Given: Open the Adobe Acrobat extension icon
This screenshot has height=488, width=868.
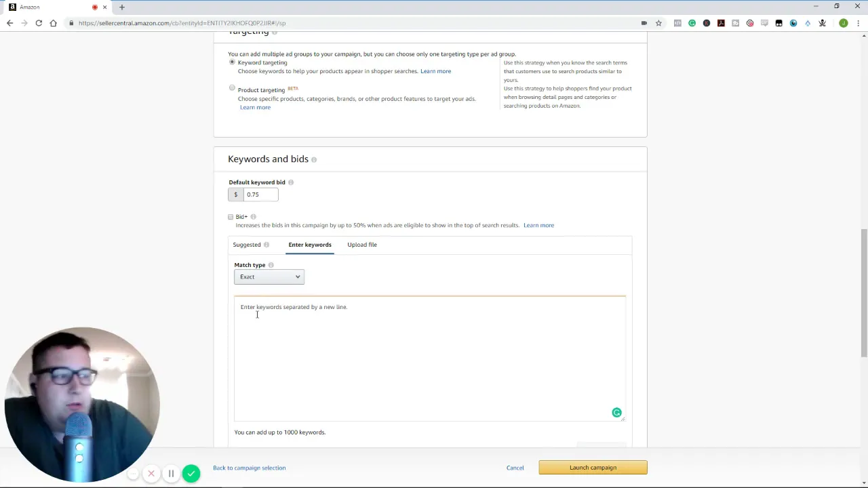Looking at the screenshot, I should pos(721,23).
